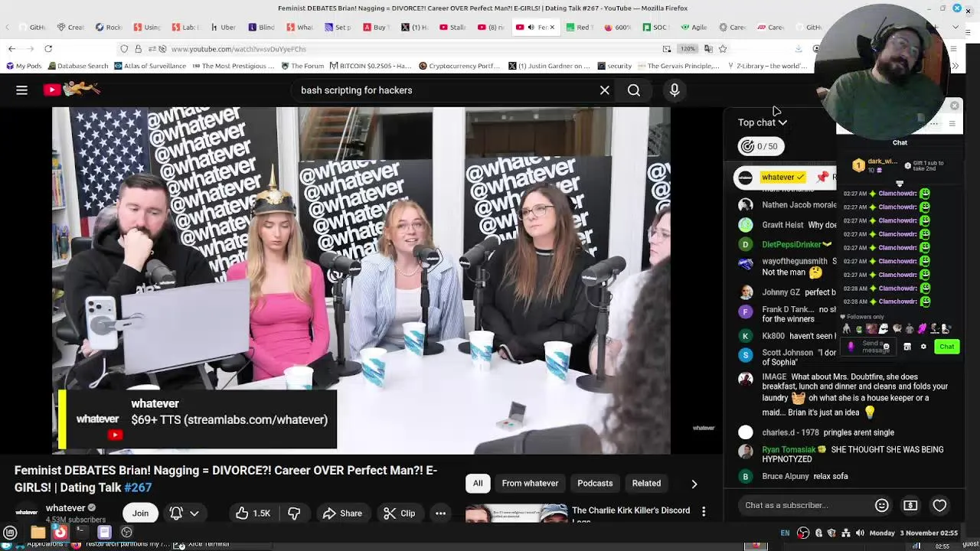Image resolution: width=980 pixels, height=551 pixels.
Task: Select the 'Related' filter chip
Action: pyautogui.click(x=646, y=483)
